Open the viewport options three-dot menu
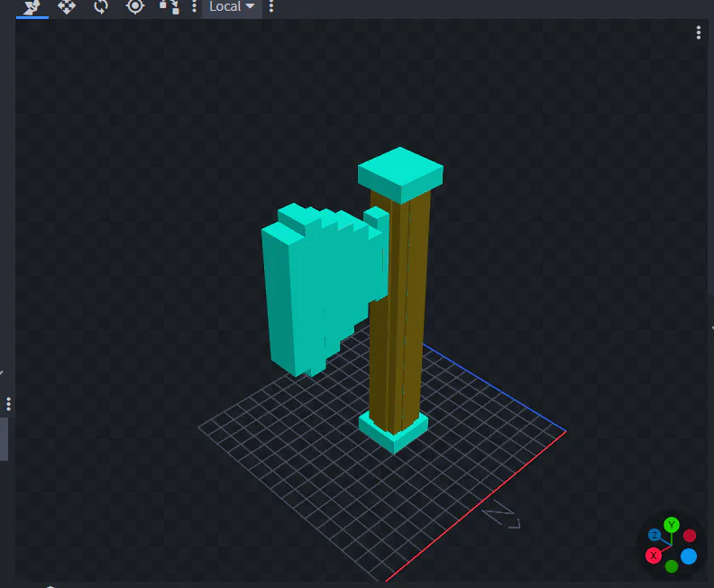 pos(699,32)
